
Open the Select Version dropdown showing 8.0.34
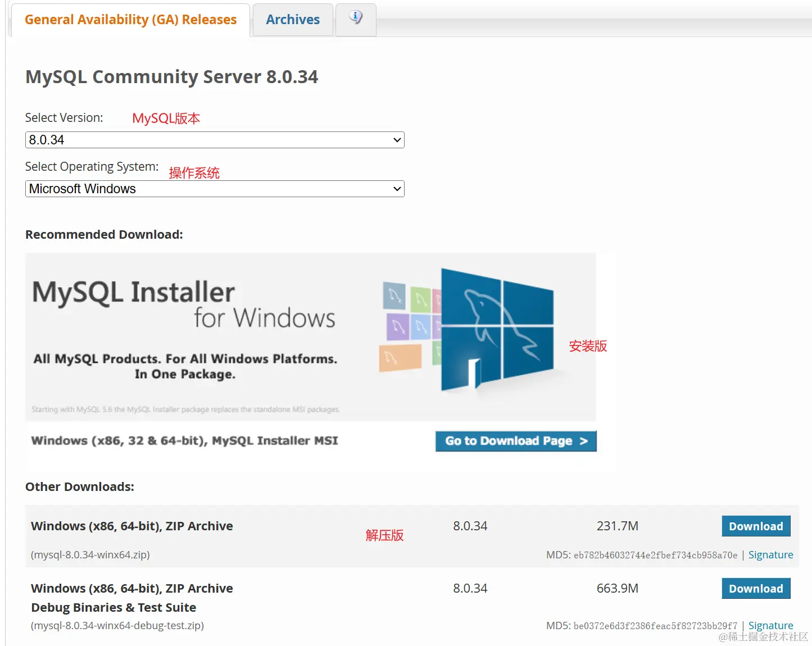coord(215,140)
